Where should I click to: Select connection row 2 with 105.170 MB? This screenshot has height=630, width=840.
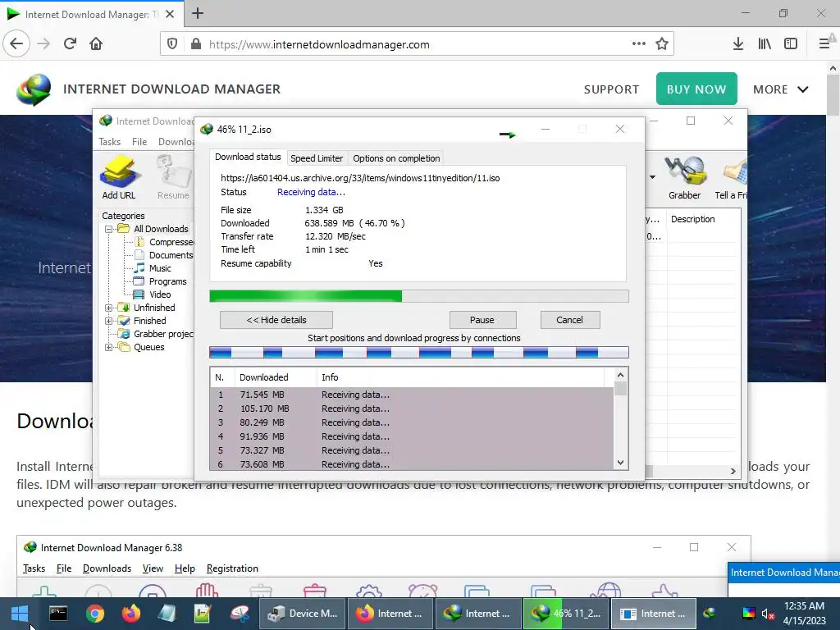coord(412,409)
